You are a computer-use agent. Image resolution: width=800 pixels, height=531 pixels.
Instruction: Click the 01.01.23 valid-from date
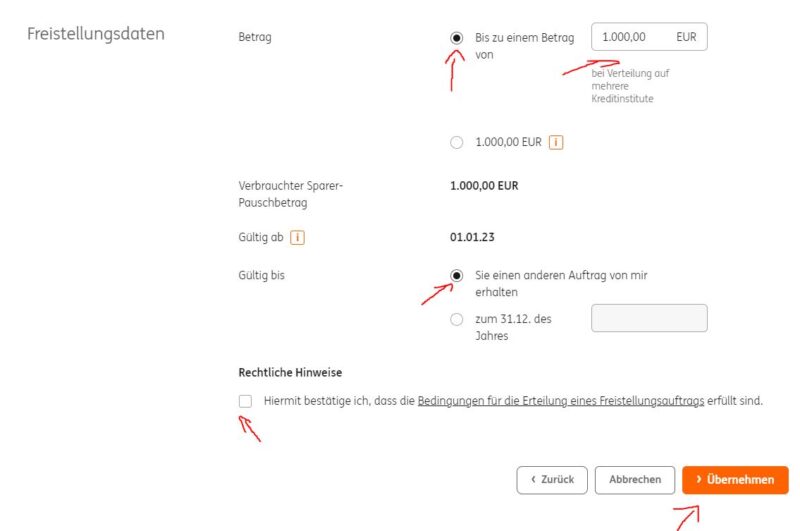tap(472, 238)
